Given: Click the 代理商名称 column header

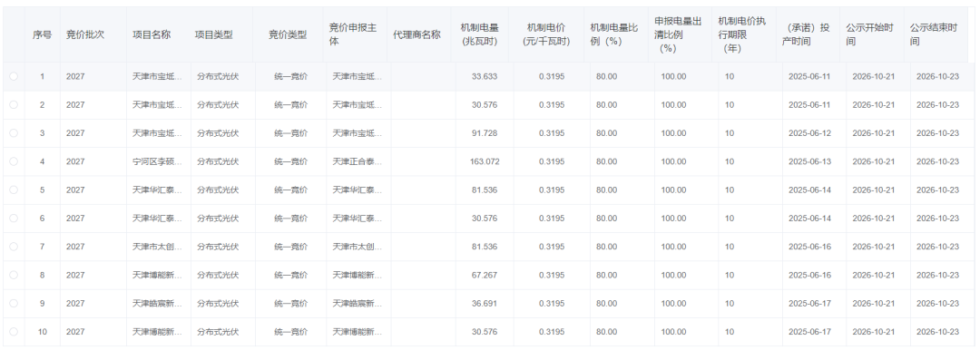Looking at the screenshot, I should [416, 35].
